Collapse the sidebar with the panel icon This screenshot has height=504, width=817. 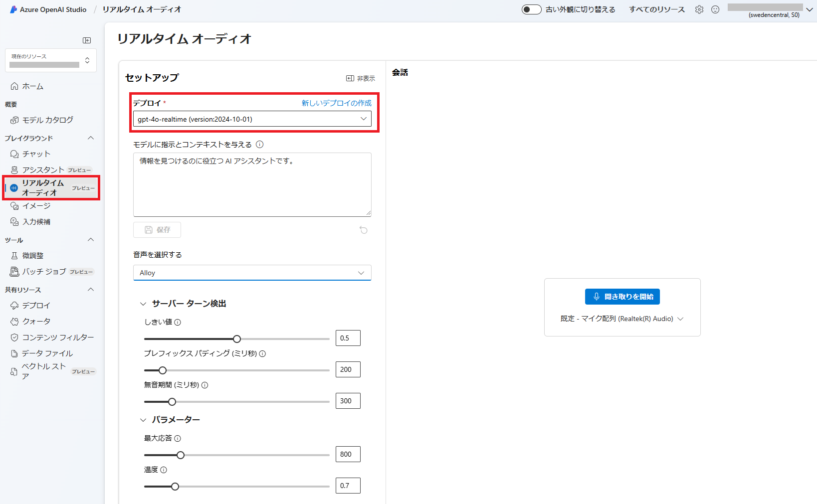[x=87, y=40]
